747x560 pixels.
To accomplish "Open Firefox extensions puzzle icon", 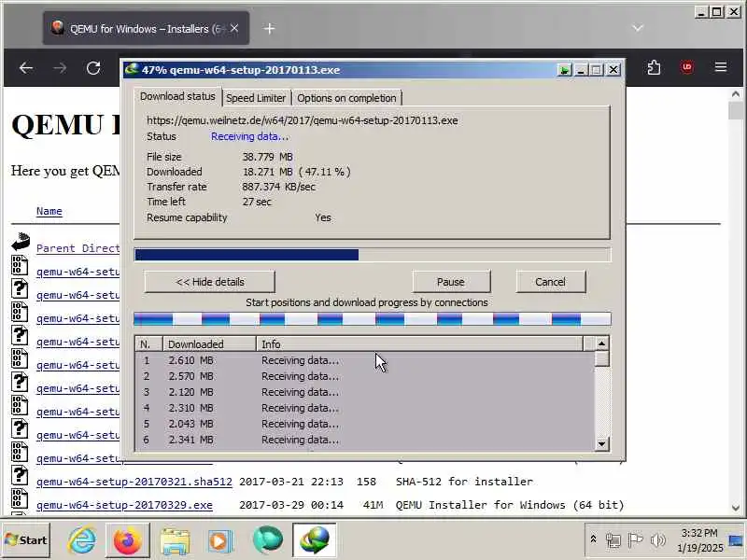I will point(654,67).
